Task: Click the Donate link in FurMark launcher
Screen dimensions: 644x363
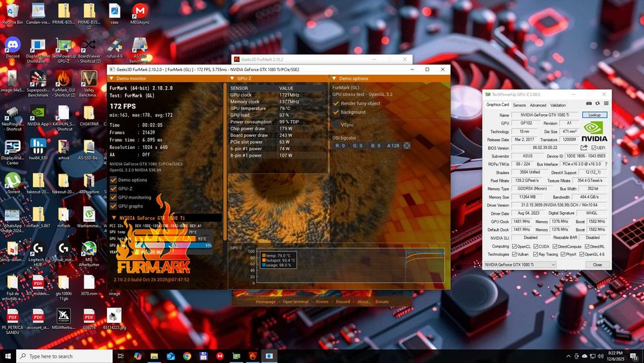Action: [x=381, y=302]
